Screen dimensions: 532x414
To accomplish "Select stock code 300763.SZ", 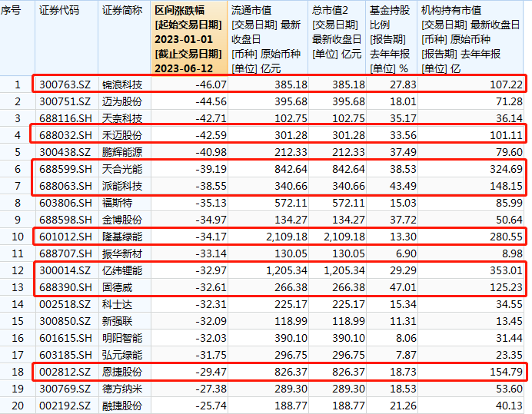I will tap(65, 84).
